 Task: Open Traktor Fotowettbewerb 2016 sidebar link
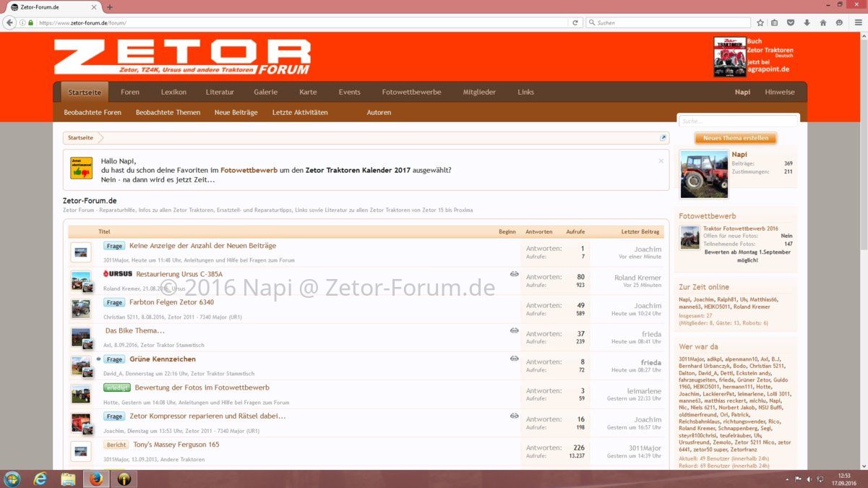[740, 228]
